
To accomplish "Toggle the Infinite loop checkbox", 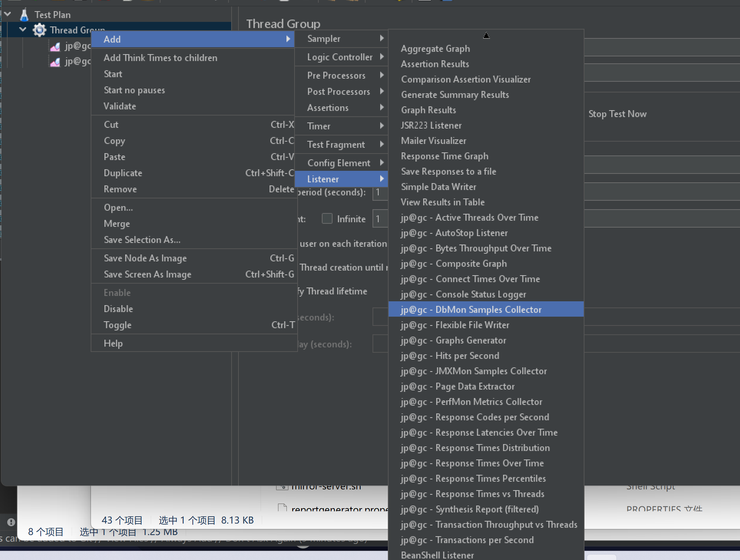I will coord(327,219).
